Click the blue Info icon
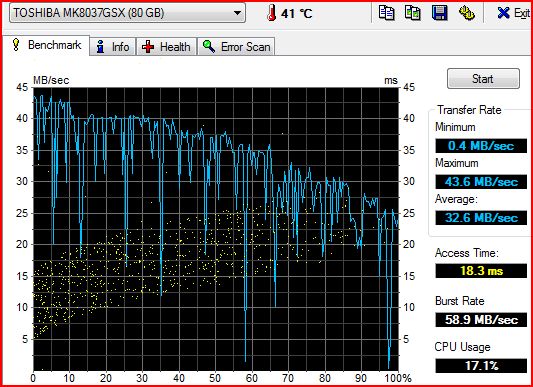The width and height of the screenshot is (533, 387). [100, 47]
